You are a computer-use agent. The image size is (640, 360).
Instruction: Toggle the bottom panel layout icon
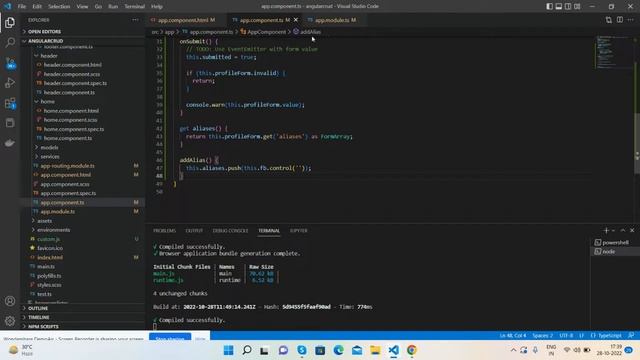click(559, 6)
